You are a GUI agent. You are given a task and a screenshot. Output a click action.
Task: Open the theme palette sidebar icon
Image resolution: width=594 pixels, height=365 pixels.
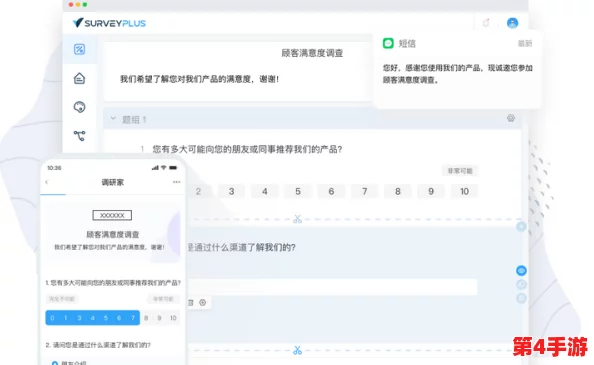click(79, 107)
